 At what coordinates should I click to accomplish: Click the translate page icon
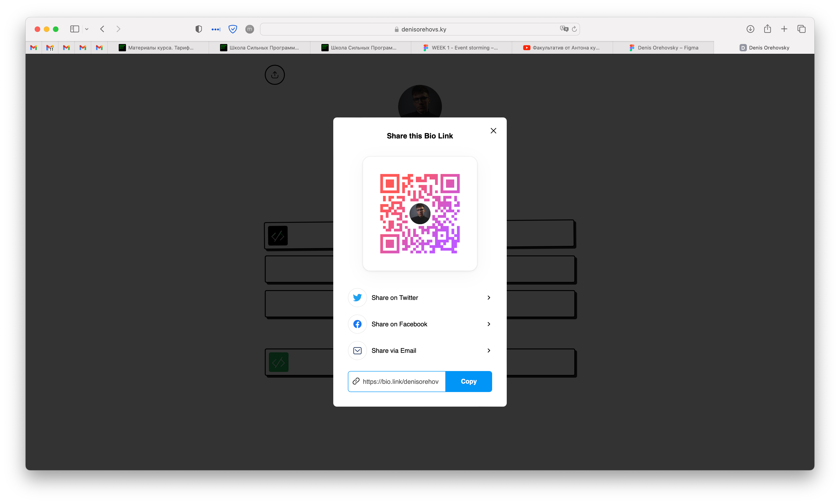564,29
